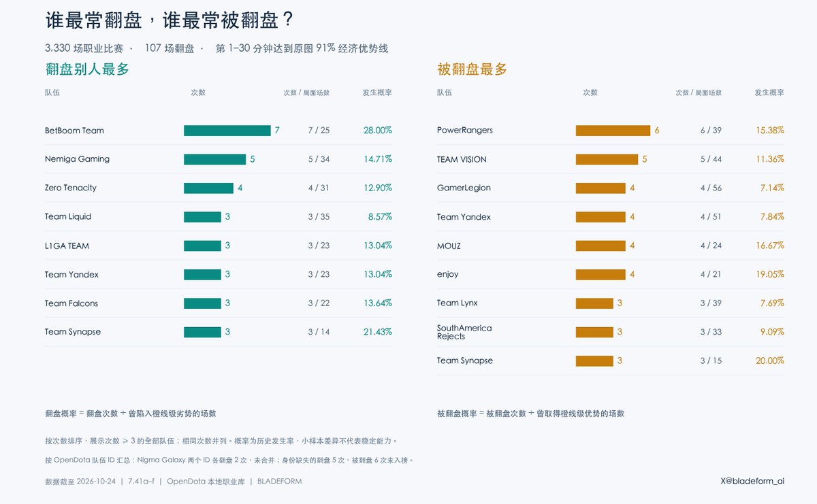Select the '3,330 场职业比赛' subtitle text
Screen dimensions: 817x504
84,48
